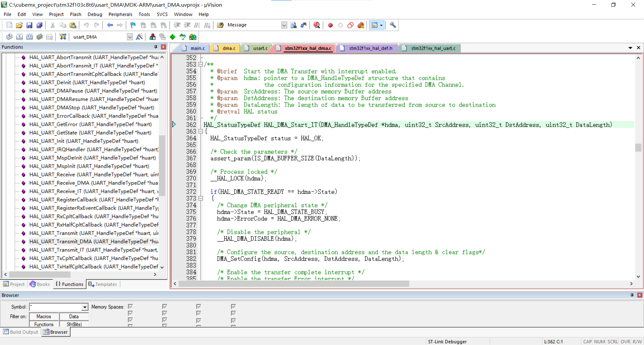Open the file tabs overflow dropdown
The height and width of the screenshot is (345, 644).
(x=631, y=48)
